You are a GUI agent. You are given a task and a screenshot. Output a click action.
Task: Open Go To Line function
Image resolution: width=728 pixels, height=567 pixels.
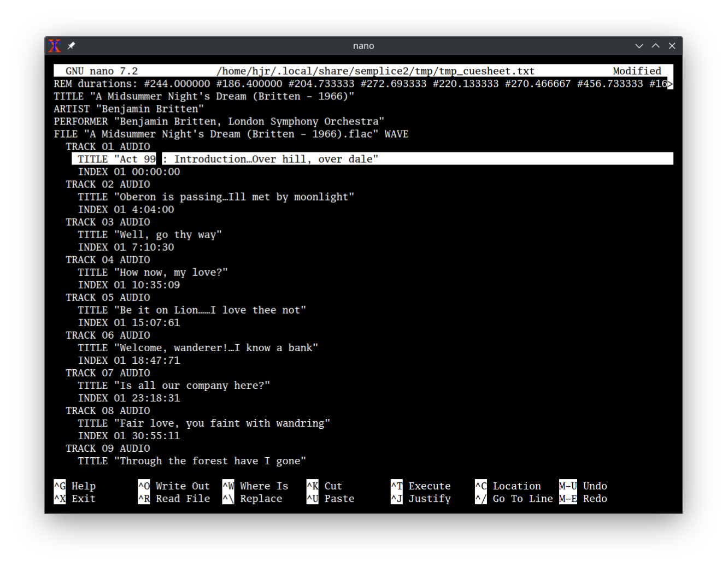(x=514, y=498)
